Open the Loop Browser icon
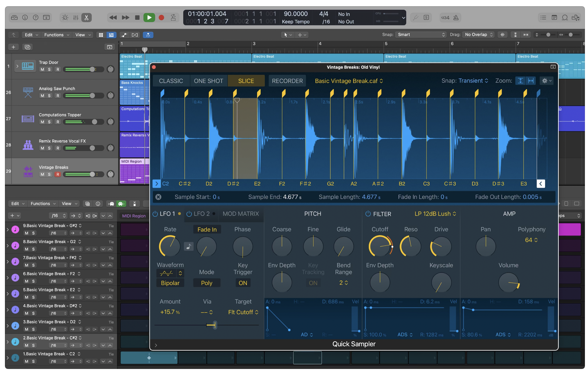 pos(565,18)
